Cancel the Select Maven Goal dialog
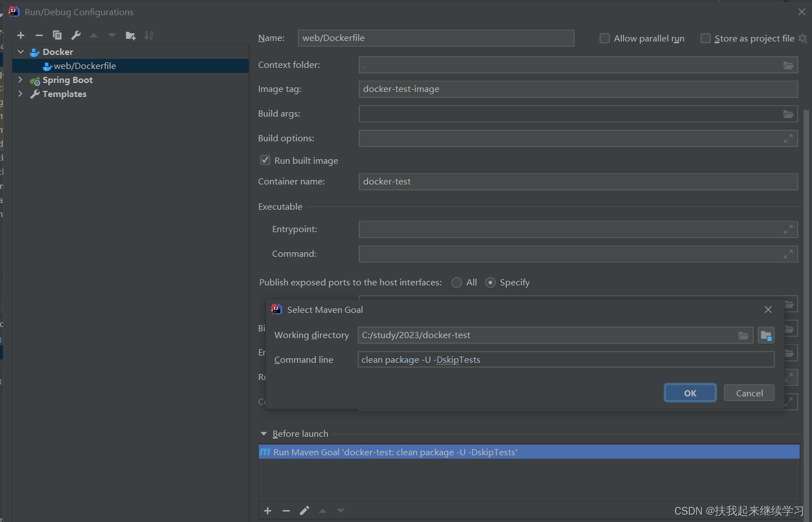The height and width of the screenshot is (522, 812). tap(749, 393)
